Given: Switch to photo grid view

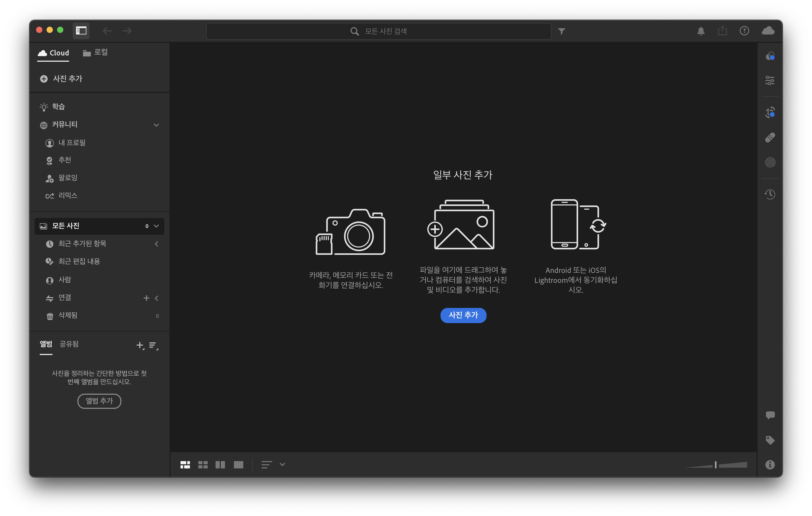Looking at the screenshot, I should (x=185, y=465).
